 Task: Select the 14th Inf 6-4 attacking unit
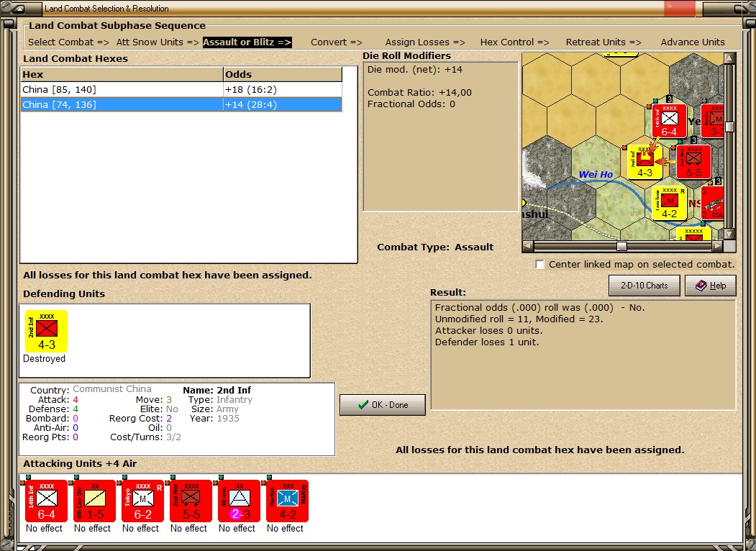(46, 501)
